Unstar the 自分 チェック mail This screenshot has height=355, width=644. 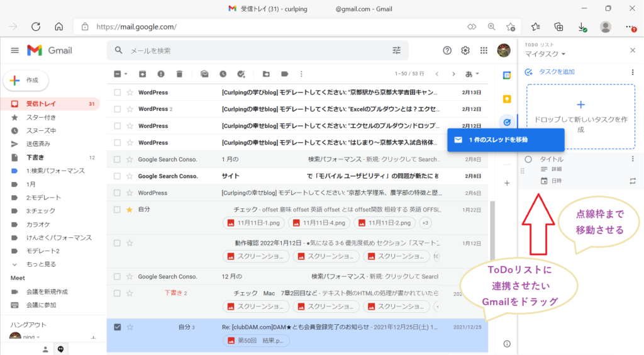click(x=130, y=210)
